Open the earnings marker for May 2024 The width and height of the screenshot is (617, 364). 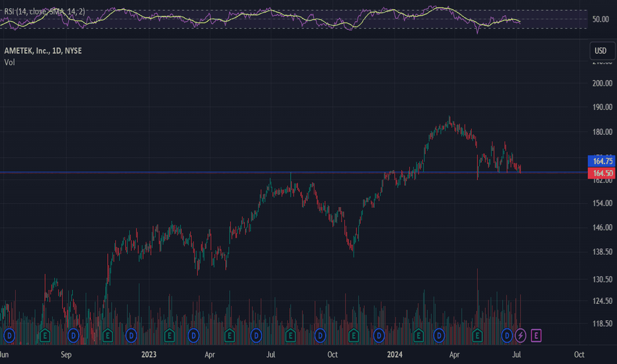(477, 336)
